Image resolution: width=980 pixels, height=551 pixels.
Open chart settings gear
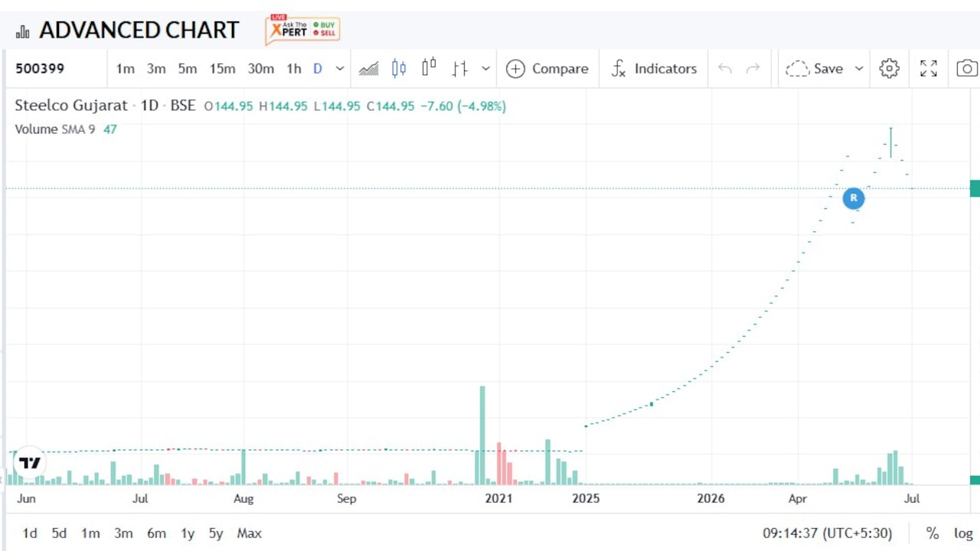[889, 68]
